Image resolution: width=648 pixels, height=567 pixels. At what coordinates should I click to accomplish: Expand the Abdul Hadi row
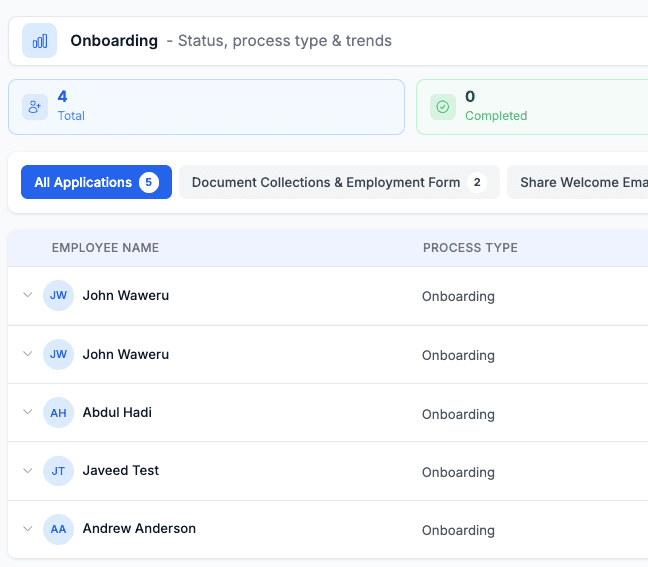(28, 412)
